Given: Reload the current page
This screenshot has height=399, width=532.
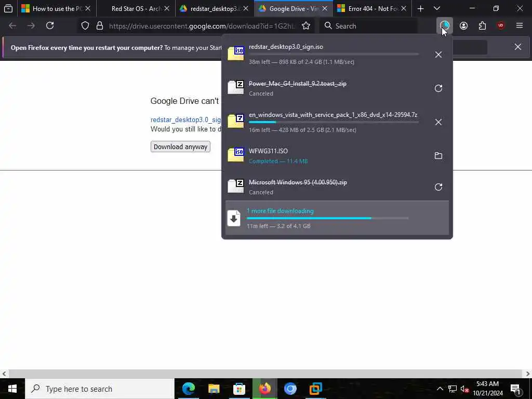Looking at the screenshot, I should [x=50, y=25].
